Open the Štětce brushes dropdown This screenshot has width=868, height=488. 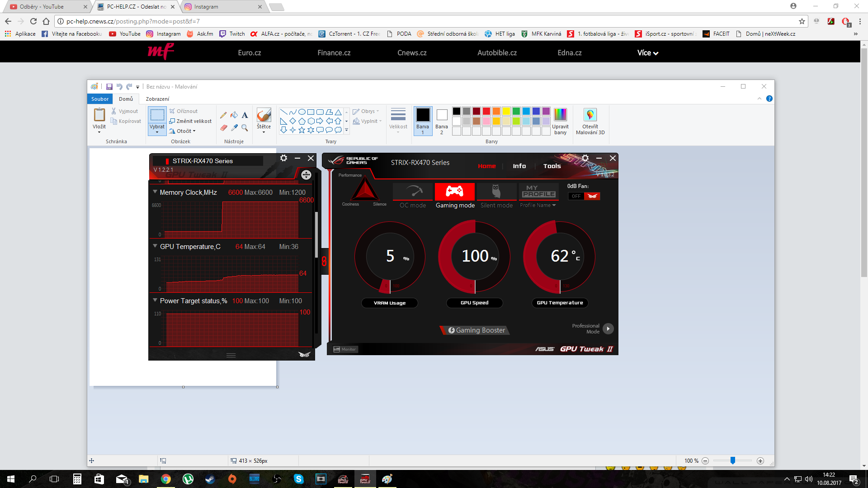(x=264, y=129)
